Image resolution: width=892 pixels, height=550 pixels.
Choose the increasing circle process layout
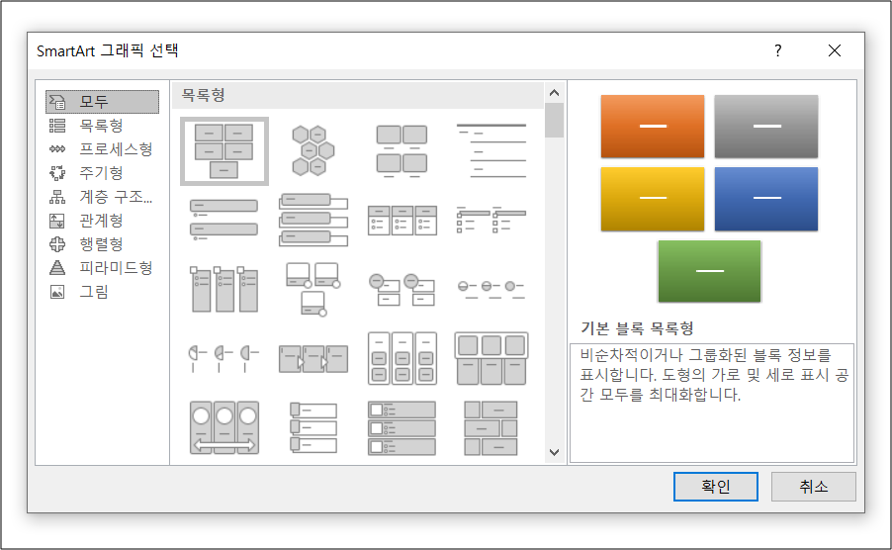[x=491, y=290]
